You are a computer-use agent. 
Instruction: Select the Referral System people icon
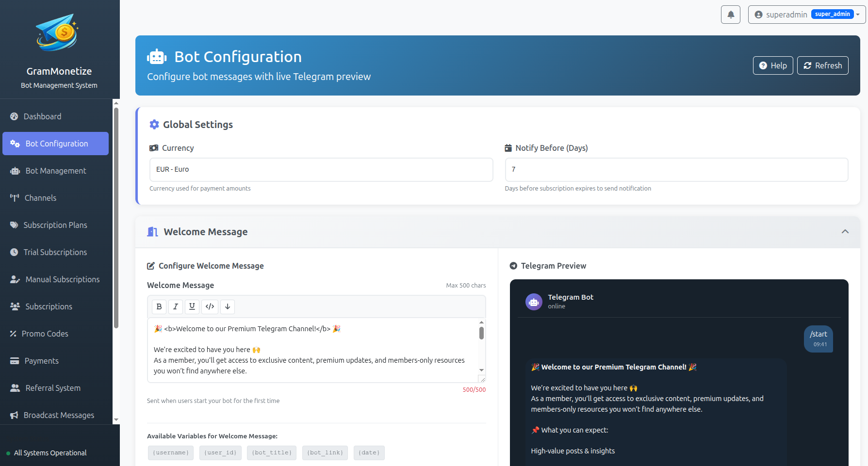[x=14, y=388]
